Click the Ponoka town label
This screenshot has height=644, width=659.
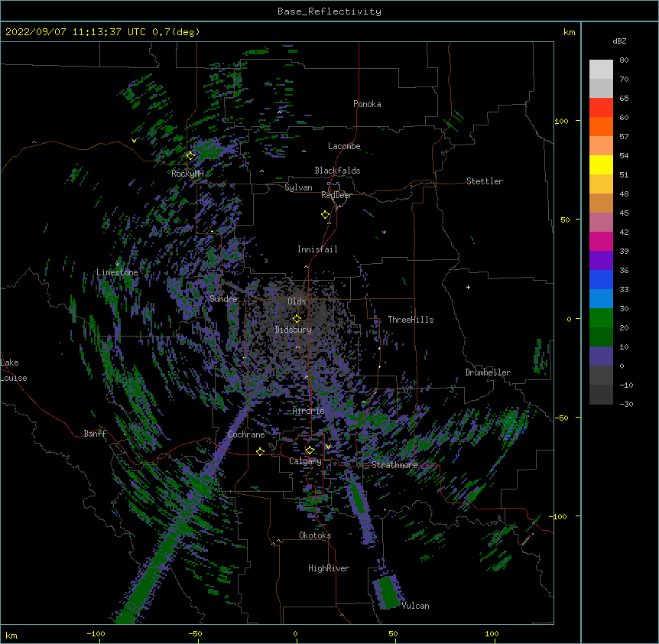point(367,104)
